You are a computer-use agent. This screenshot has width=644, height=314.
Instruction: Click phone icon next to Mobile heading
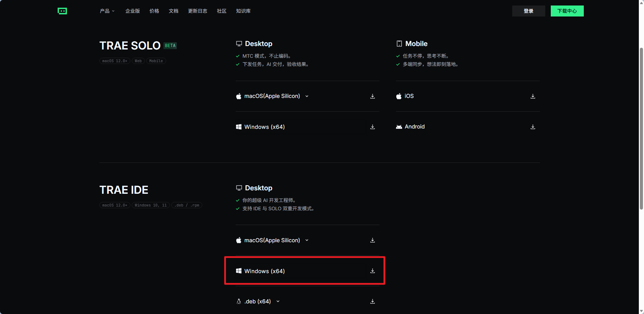(399, 44)
